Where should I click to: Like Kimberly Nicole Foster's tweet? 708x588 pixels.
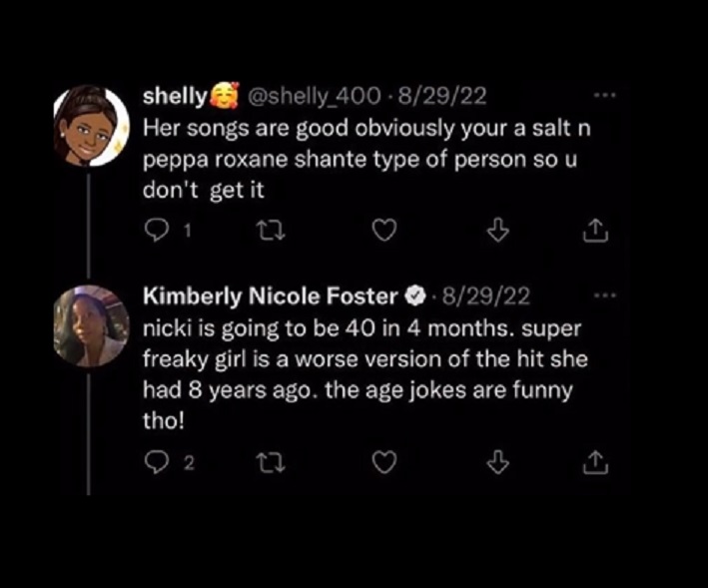click(384, 462)
